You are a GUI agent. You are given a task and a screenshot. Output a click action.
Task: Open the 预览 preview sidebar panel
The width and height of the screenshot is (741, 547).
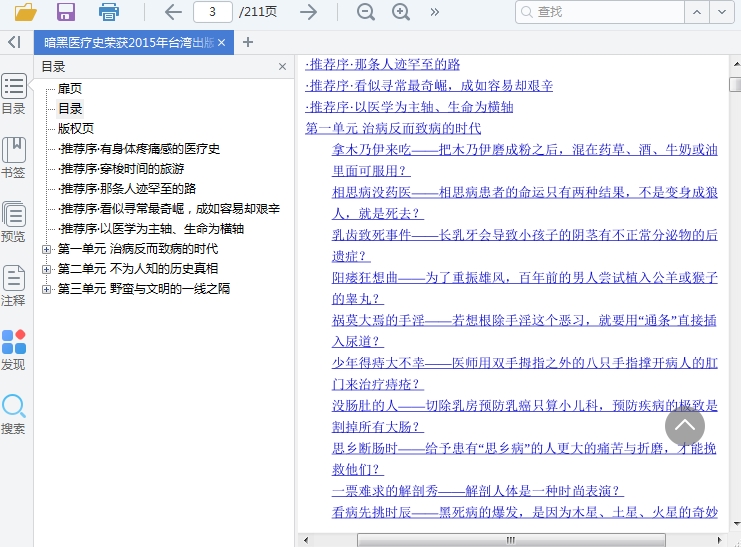pos(14,222)
